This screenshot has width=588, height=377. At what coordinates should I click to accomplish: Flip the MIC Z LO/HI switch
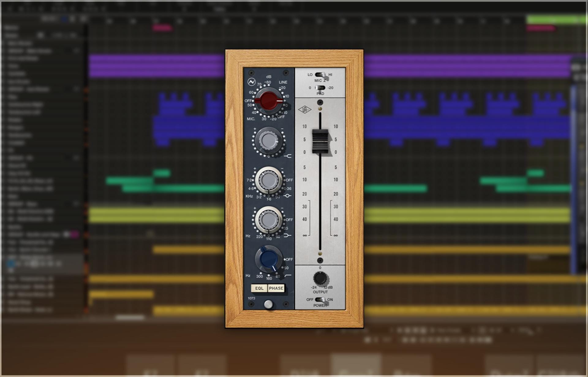[320, 74]
